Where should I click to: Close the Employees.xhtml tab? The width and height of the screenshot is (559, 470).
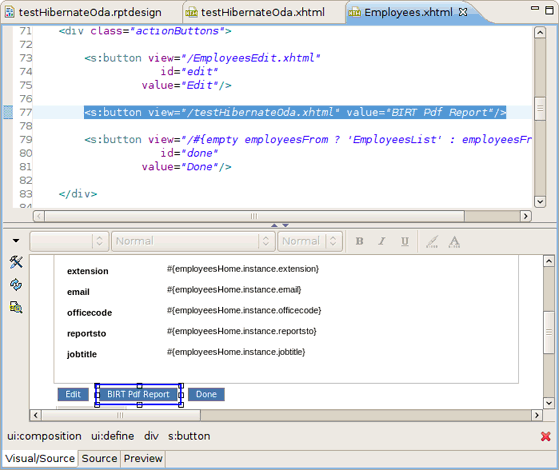[463, 12]
